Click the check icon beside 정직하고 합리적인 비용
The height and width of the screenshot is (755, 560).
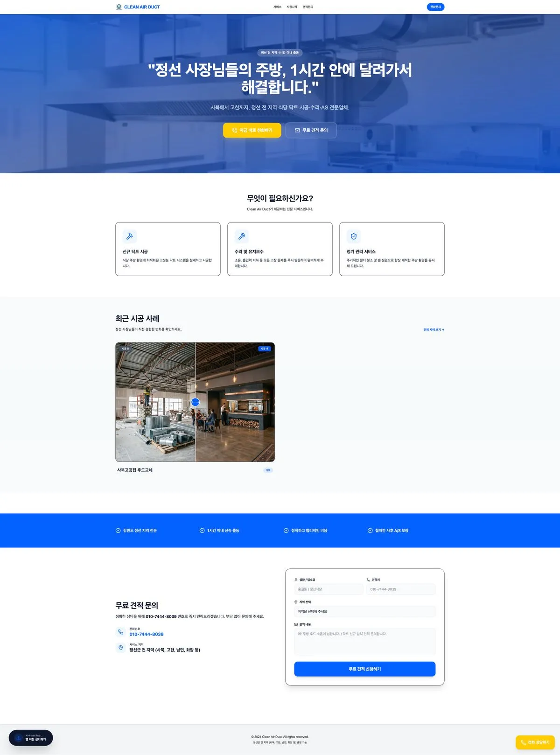(286, 531)
